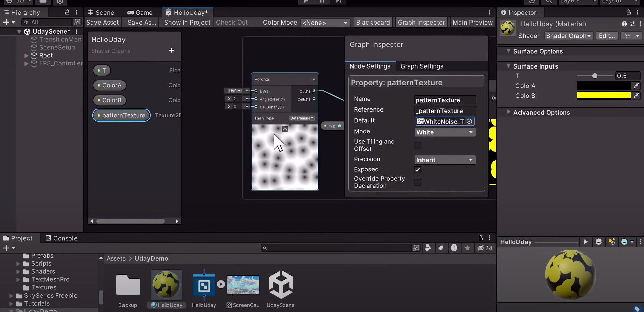Toggle hidden packages count 24
The width and height of the screenshot is (644, 312).
click(x=485, y=248)
